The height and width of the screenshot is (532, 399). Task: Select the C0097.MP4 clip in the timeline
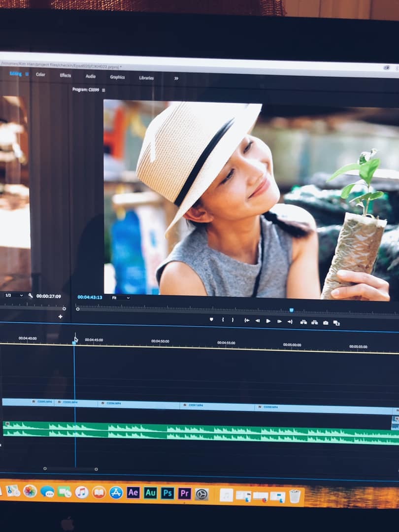click(x=217, y=406)
